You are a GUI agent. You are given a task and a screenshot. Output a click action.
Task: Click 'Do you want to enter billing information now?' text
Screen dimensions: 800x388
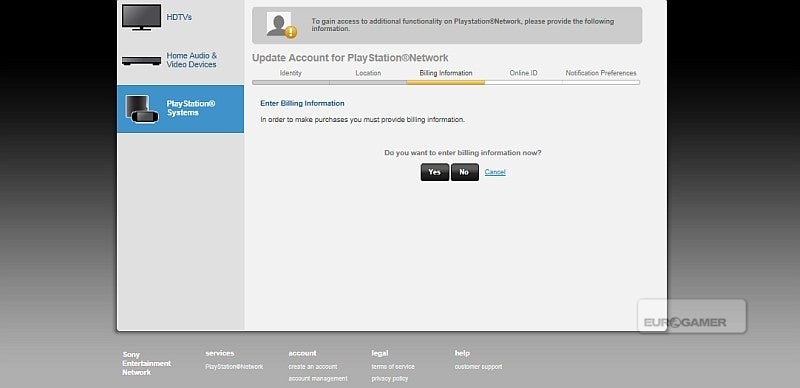[x=463, y=153]
